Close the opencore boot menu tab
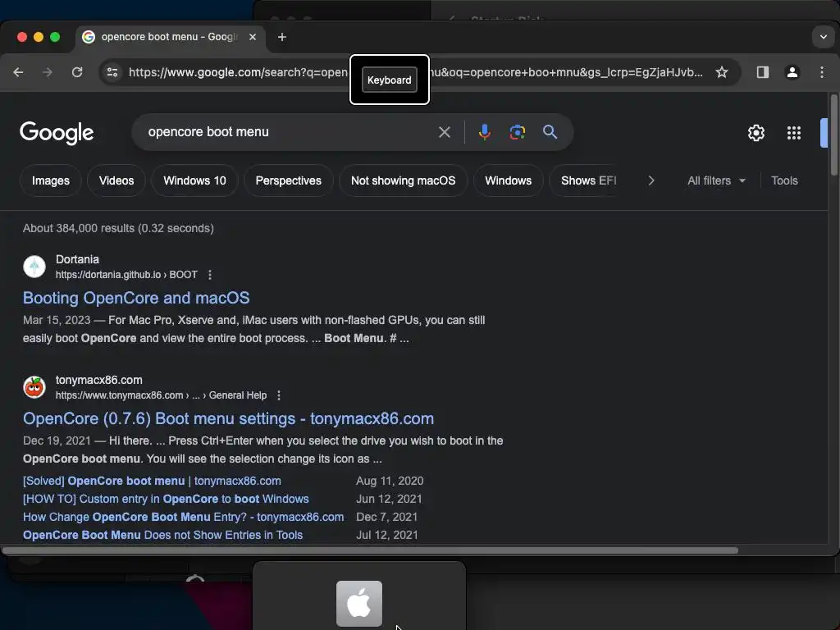This screenshot has height=630, width=840. (x=253, y=37)
